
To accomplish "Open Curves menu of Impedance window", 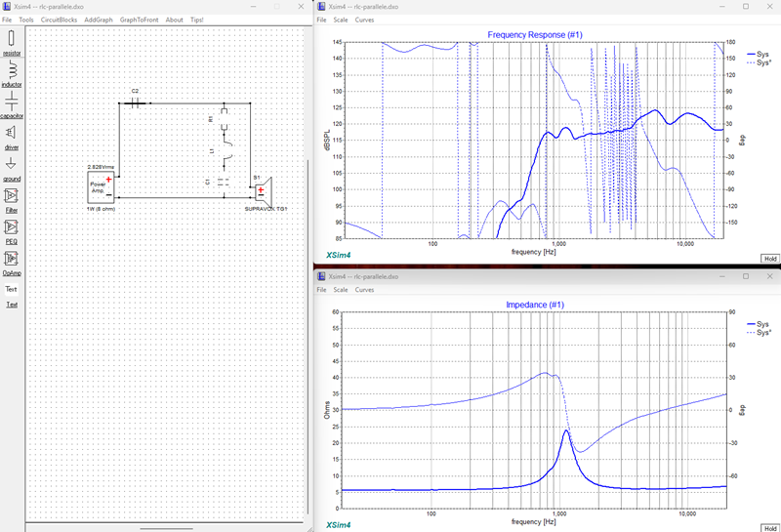I will pyautogui.click(x=364, y=290).
